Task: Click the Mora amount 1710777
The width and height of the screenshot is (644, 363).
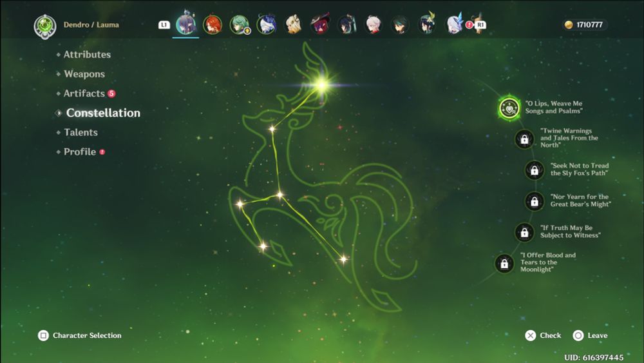Action: tap(589, 25)
